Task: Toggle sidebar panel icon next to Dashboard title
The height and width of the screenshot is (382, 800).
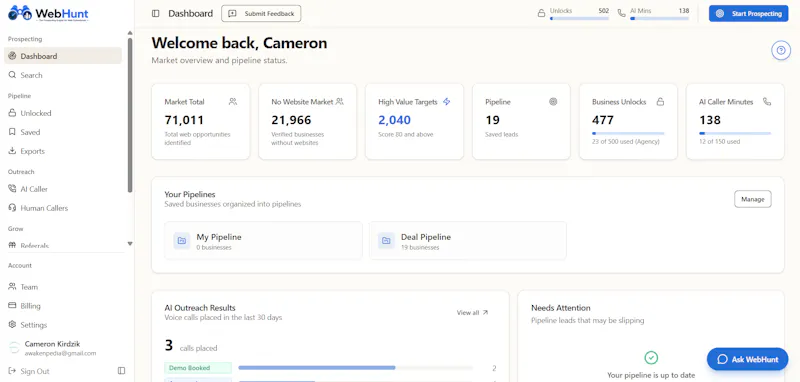Action: pos(156,14)
